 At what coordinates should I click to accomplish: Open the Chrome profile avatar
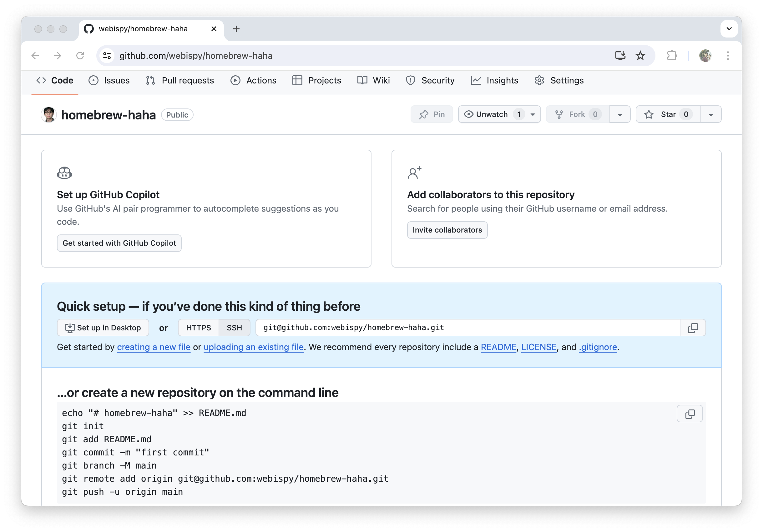[705, 55]
